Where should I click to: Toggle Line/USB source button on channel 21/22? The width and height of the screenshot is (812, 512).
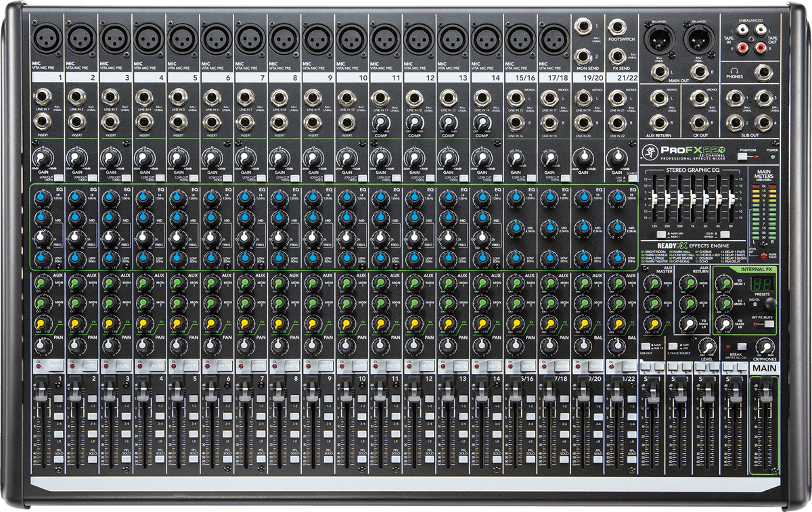coord(631,177)
